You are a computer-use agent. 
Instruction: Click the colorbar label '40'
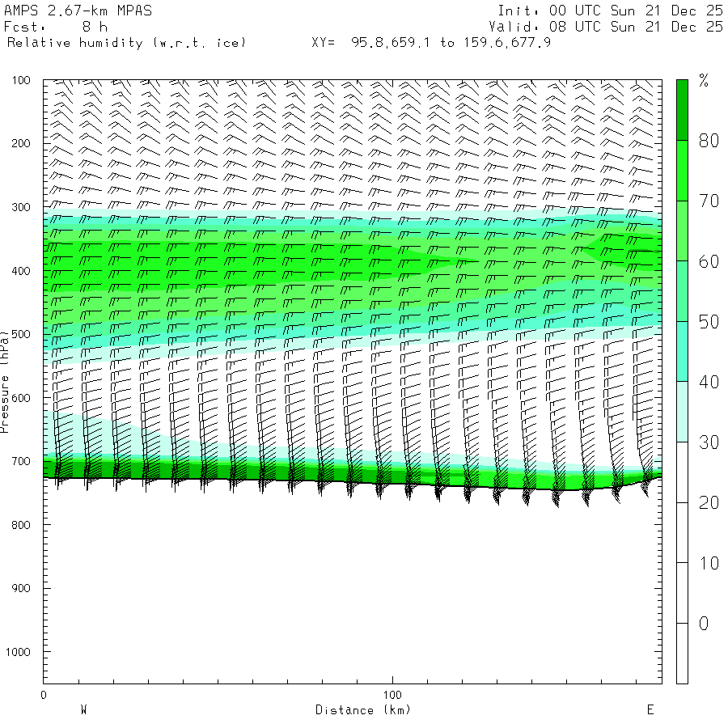point(709,382)
